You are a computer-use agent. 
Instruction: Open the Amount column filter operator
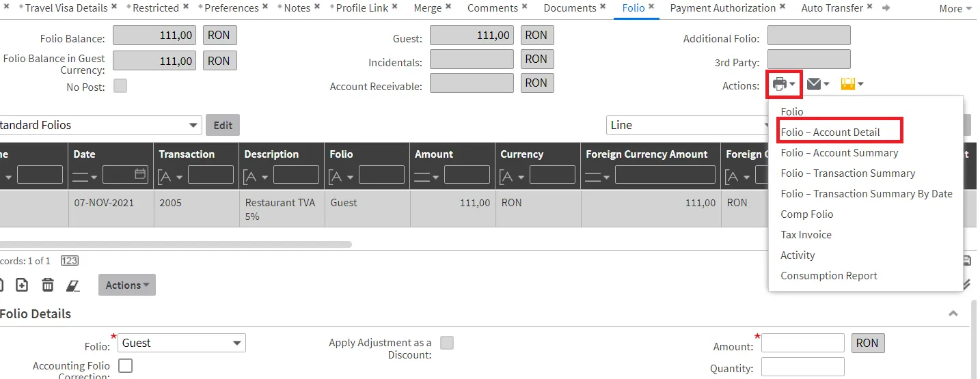coord(426,178)
